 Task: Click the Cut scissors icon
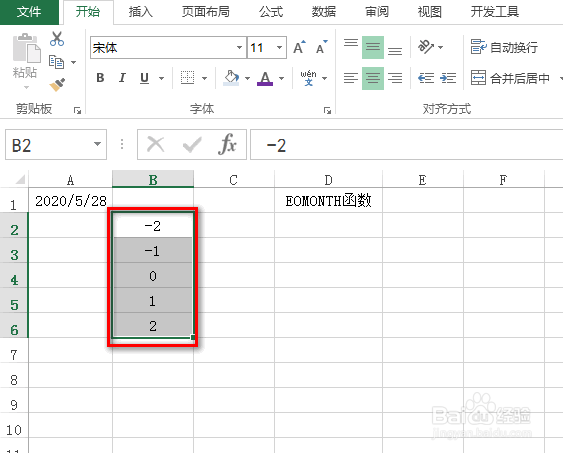coord(57,39)
